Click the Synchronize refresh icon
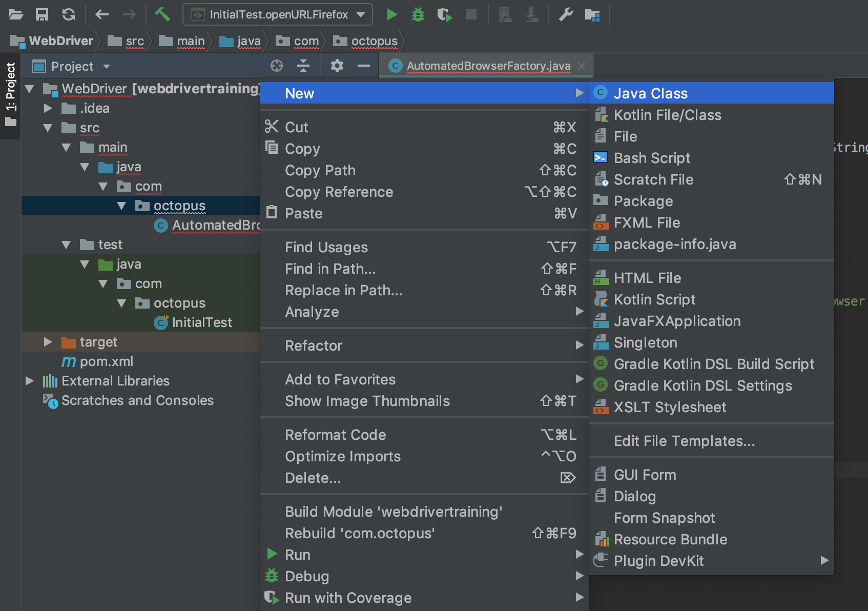Image resolution: width=868 pixels, height=611 pixels. tap(69, 14)
